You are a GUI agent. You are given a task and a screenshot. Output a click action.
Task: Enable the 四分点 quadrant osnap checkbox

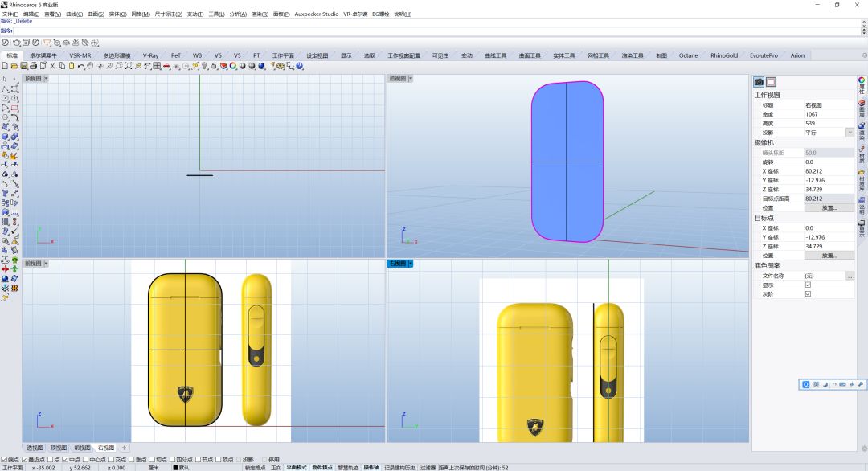(x=172, y=460)
